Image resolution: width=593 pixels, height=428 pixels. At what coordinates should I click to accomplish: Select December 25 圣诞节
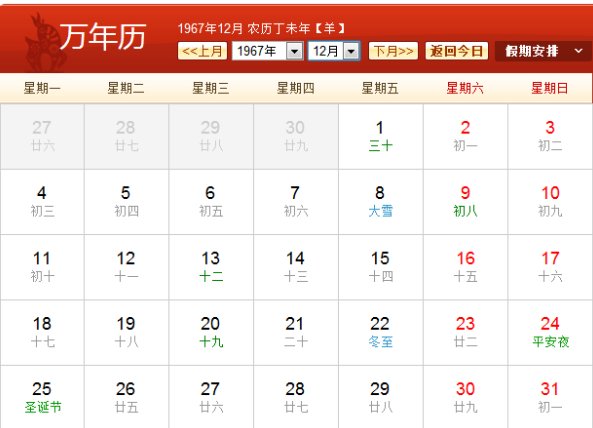(x=42, y=397)
